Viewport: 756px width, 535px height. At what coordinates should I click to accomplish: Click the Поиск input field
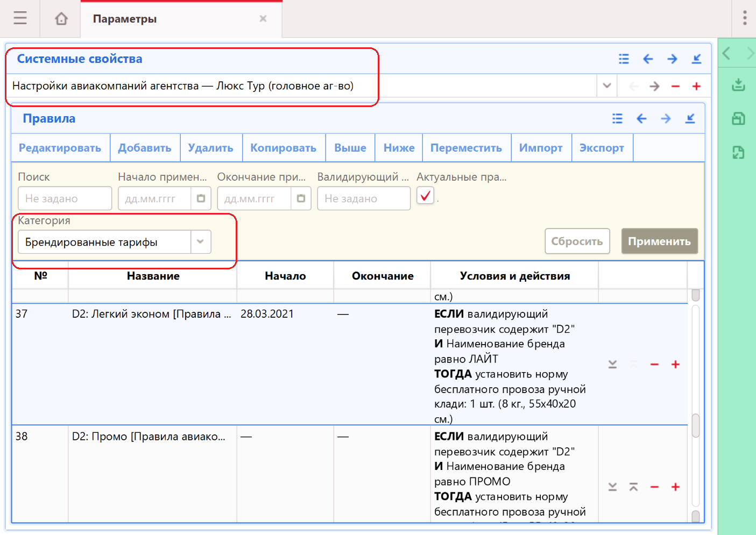pyautogui.click(x=65, y=198)
